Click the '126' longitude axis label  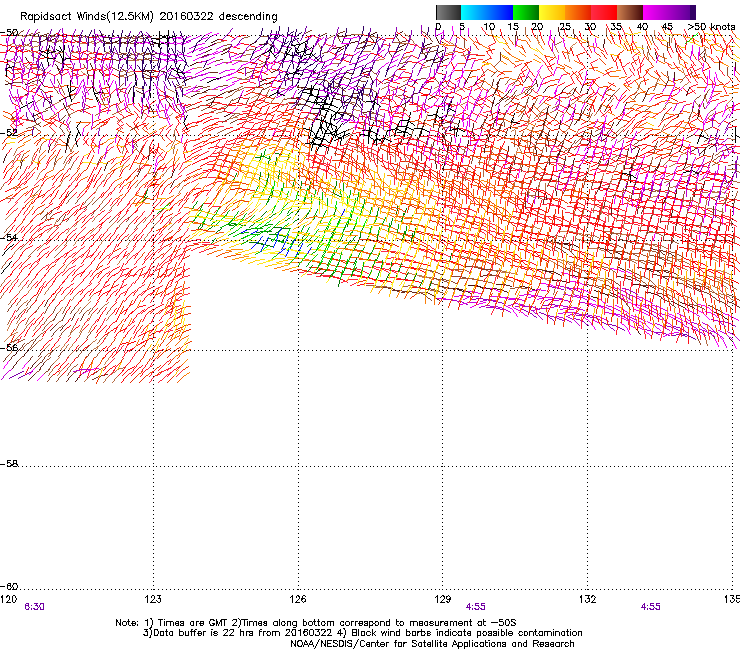pos(298,599)
